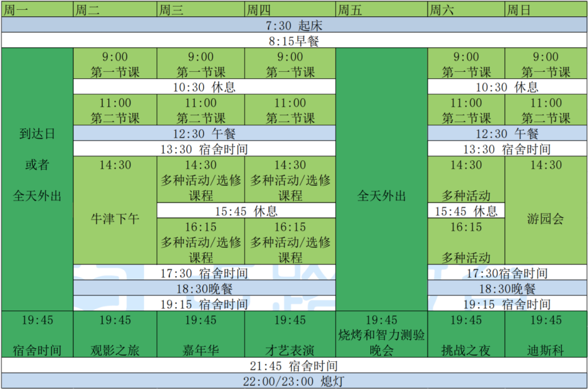
Task: Select the 周五 column header
Action: click(x=381, y=9)
